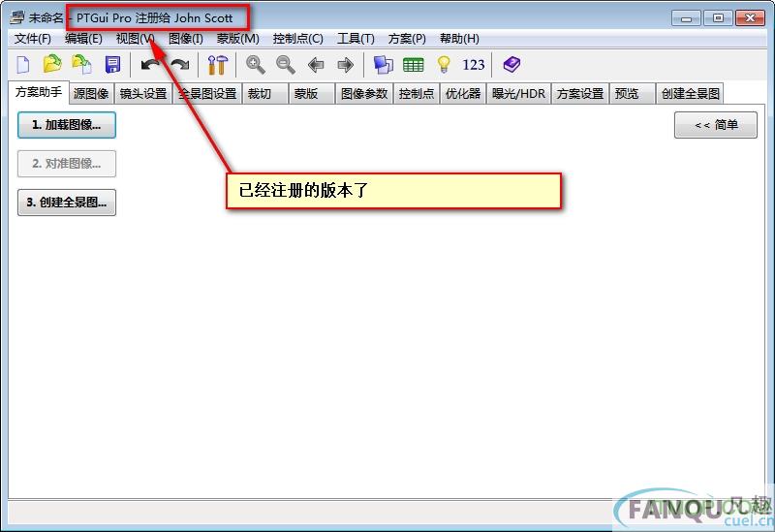Image resolution: width=775 pixels, height=532 pixels.
Task: Click the Zoom in magnifier icon
Action: point(256,65)
